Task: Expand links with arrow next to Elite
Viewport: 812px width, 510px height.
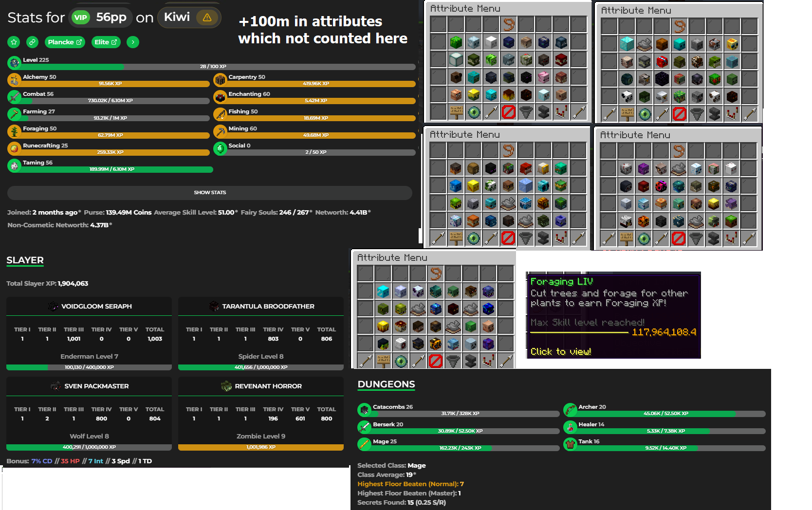Action: click(133, 42)
